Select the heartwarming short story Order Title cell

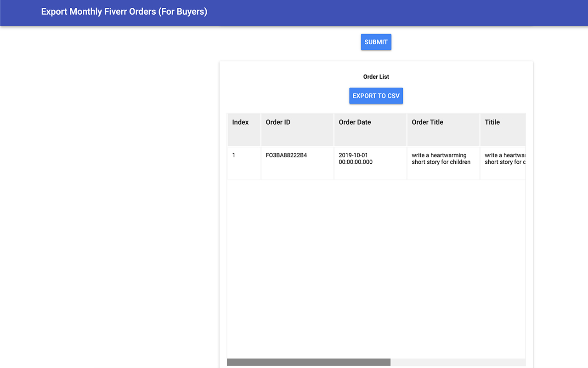(443, 163)
